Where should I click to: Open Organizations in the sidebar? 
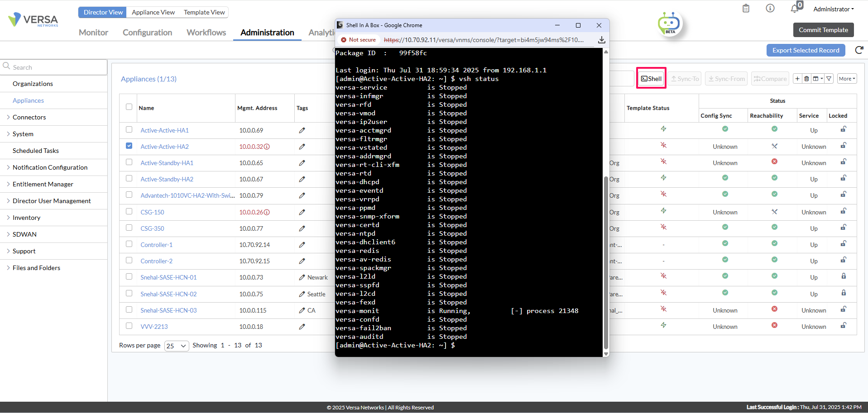[x=33, y=84]
